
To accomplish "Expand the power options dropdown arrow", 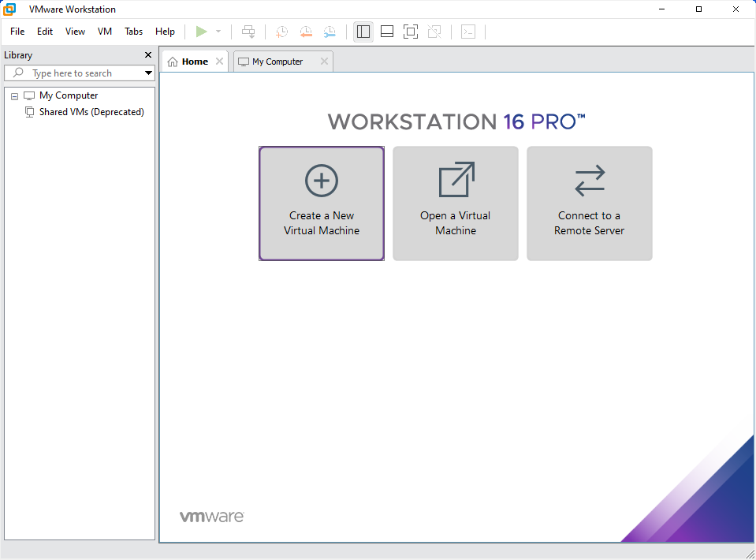I will click(218, 32).
